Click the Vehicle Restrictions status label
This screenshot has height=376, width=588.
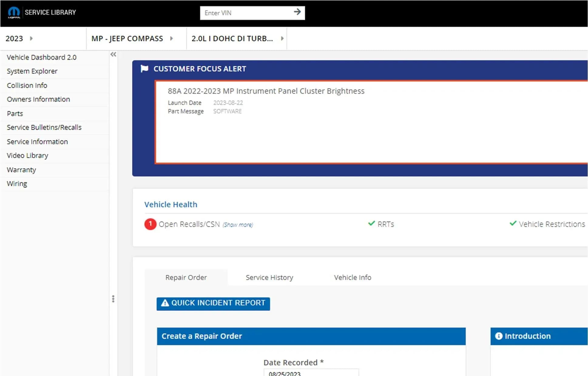coord(552,224)
